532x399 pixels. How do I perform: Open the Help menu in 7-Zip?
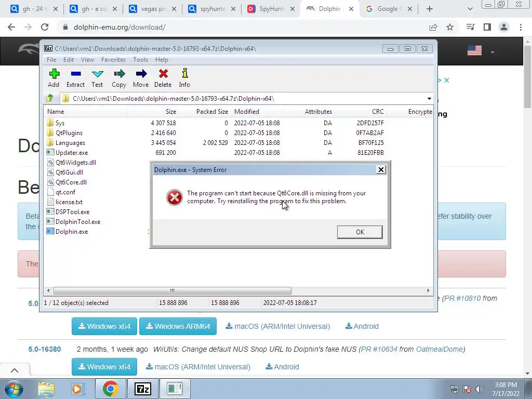click(x=162, y=60)
